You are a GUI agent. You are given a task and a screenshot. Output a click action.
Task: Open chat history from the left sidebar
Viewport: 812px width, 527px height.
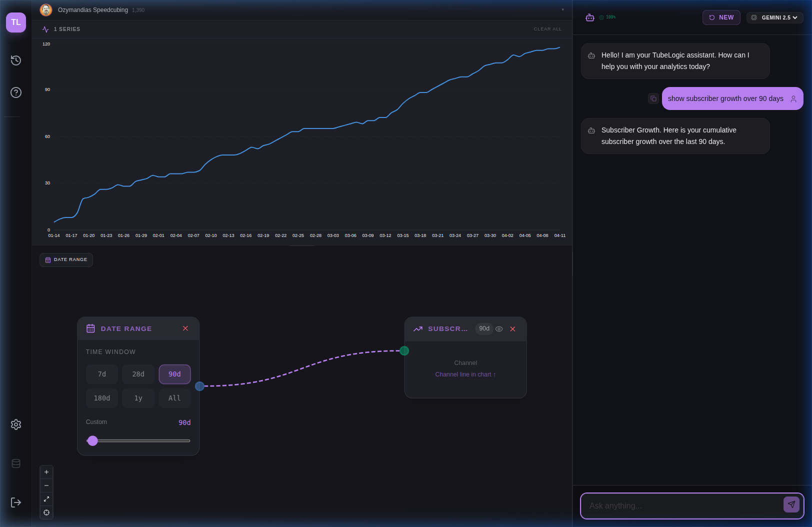[x=15, y=60]
